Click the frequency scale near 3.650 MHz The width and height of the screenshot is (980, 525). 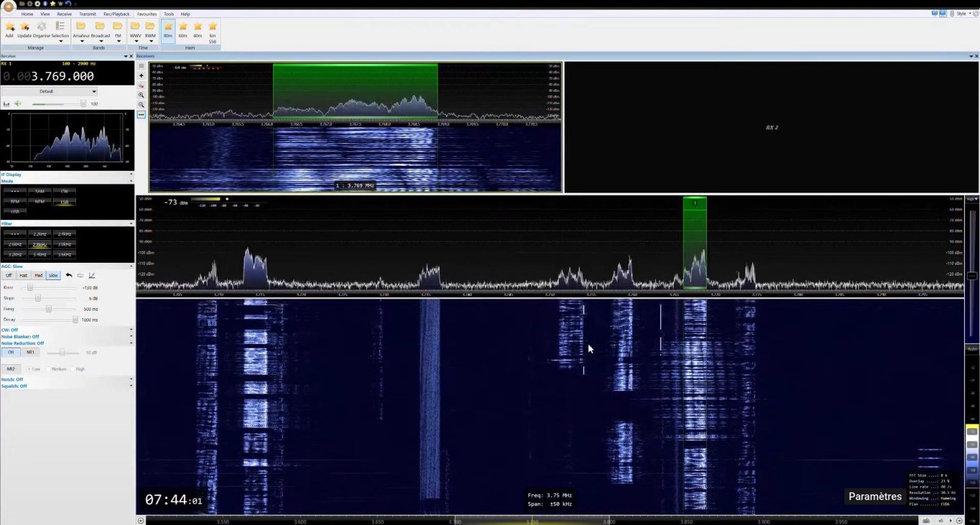click(x=377, y=521)
